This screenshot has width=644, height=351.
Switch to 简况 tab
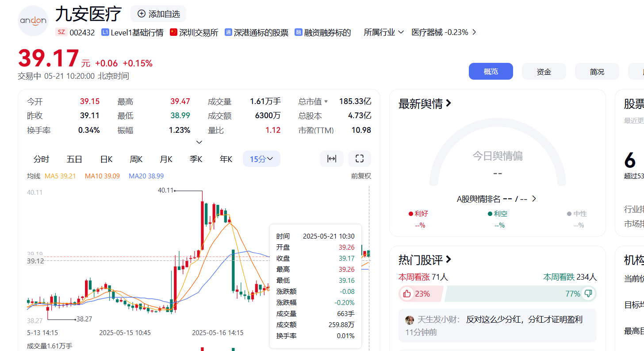[597, 71]
